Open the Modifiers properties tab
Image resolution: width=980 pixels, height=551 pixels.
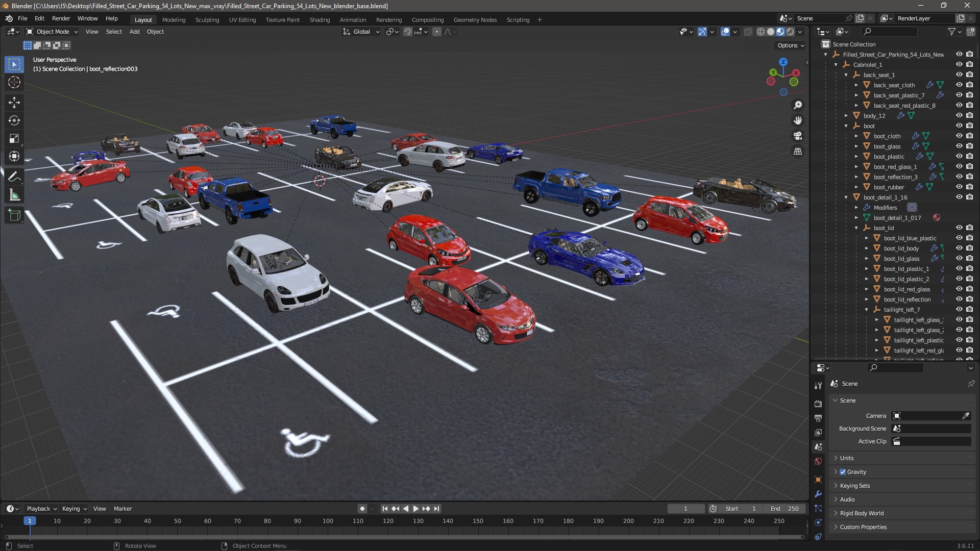818,494
